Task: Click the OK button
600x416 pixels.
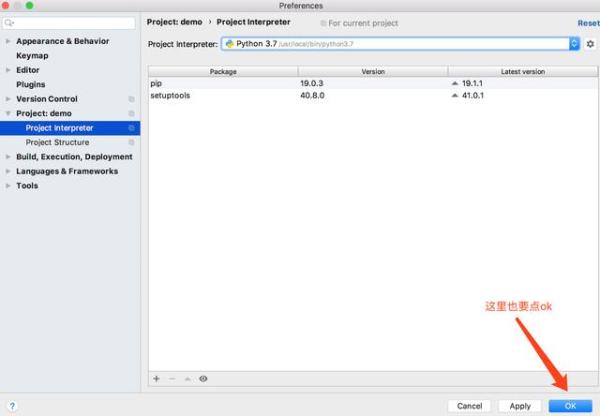Action: 570,406
